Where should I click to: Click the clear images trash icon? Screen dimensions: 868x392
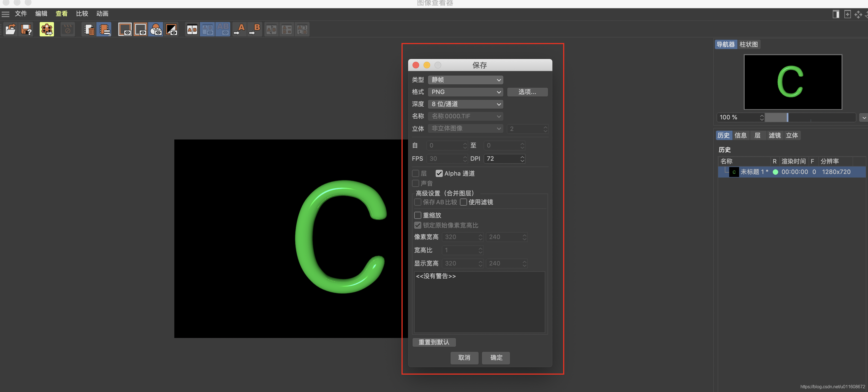(89, 30)
